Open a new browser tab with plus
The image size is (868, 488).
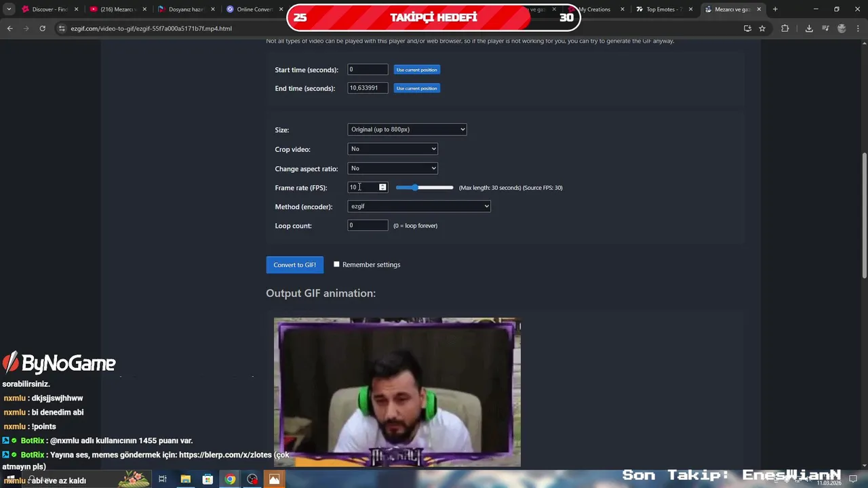coord(775,9)
